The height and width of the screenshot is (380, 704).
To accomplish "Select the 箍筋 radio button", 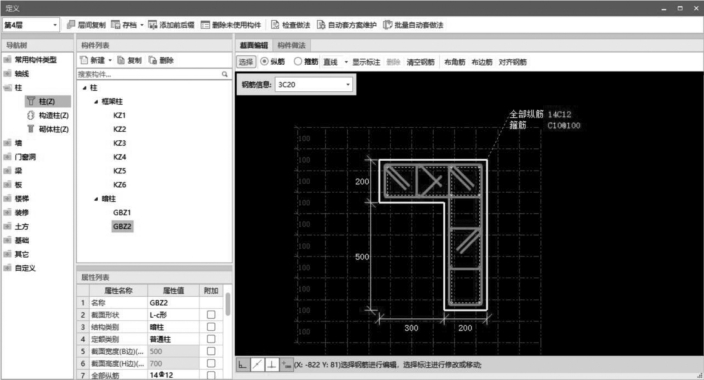I will click(298, 62).
